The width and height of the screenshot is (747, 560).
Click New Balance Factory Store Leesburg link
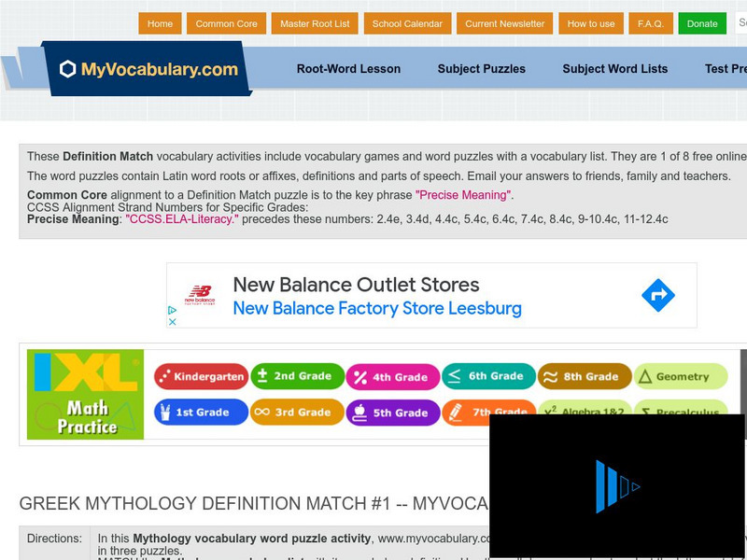tap(377, 309)
